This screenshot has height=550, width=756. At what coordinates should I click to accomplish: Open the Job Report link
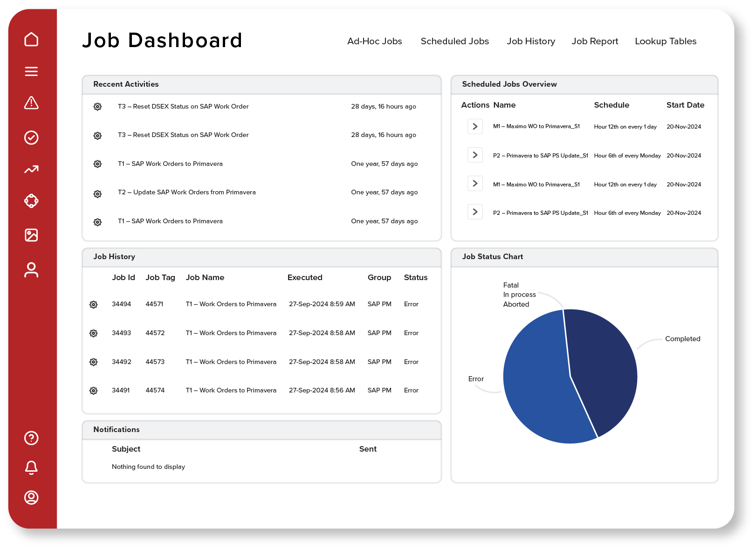[x=595, y=41]
